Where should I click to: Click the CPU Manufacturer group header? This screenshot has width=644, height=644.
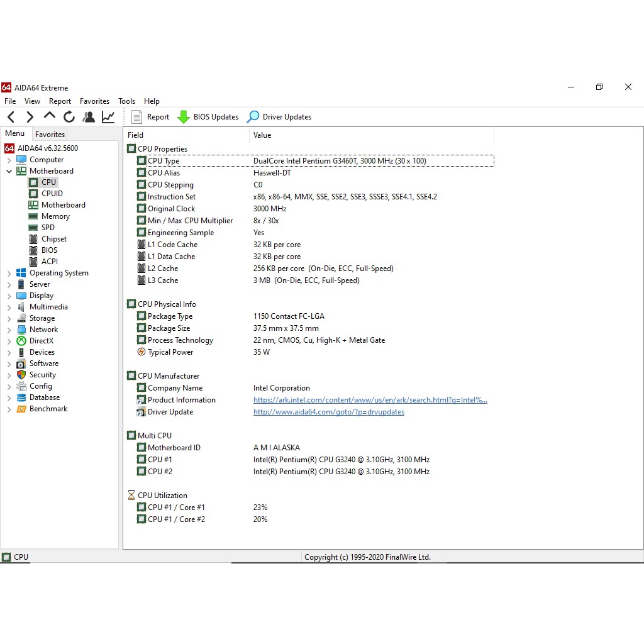164,376
